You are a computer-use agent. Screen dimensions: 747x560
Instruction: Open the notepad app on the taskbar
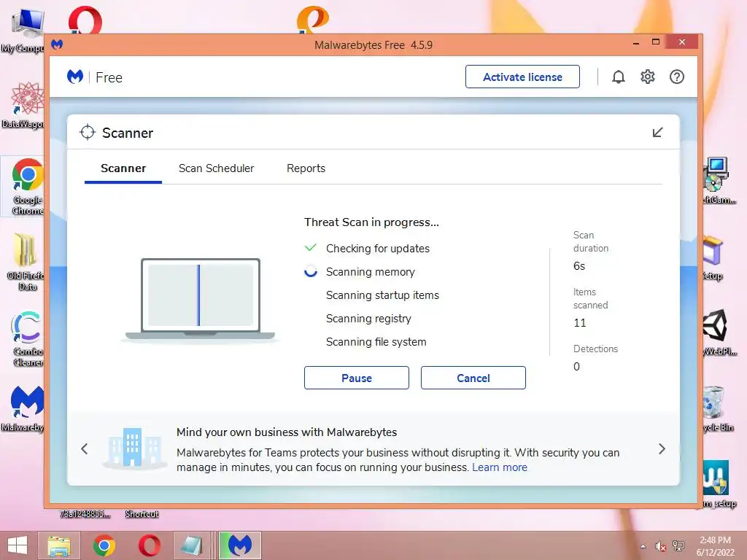click(x=192, y=545)
